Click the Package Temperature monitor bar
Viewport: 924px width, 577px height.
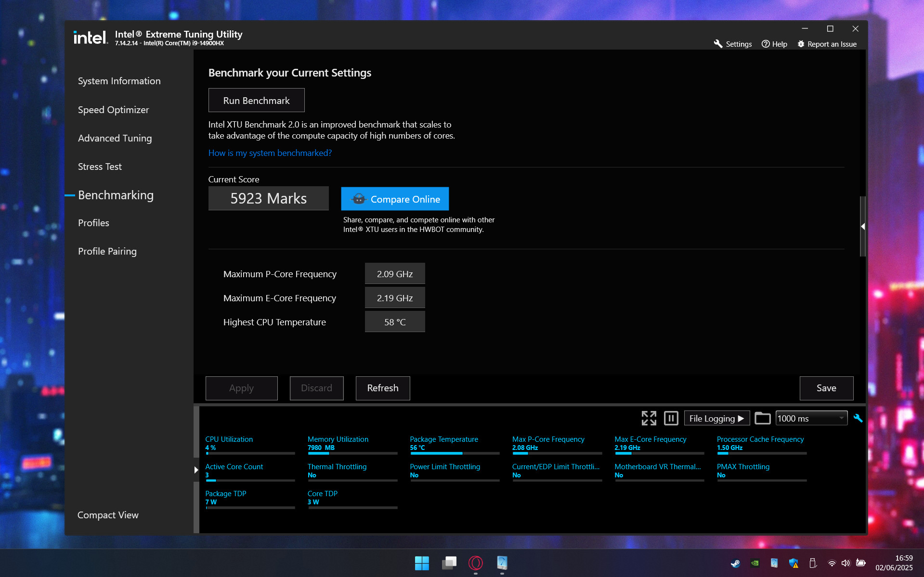pos(455,453)
